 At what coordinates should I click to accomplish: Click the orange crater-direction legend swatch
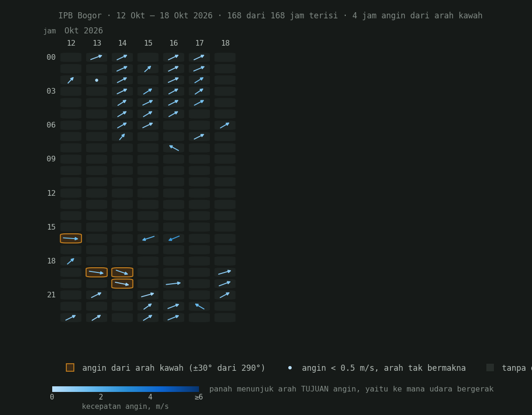pos(70,367)
